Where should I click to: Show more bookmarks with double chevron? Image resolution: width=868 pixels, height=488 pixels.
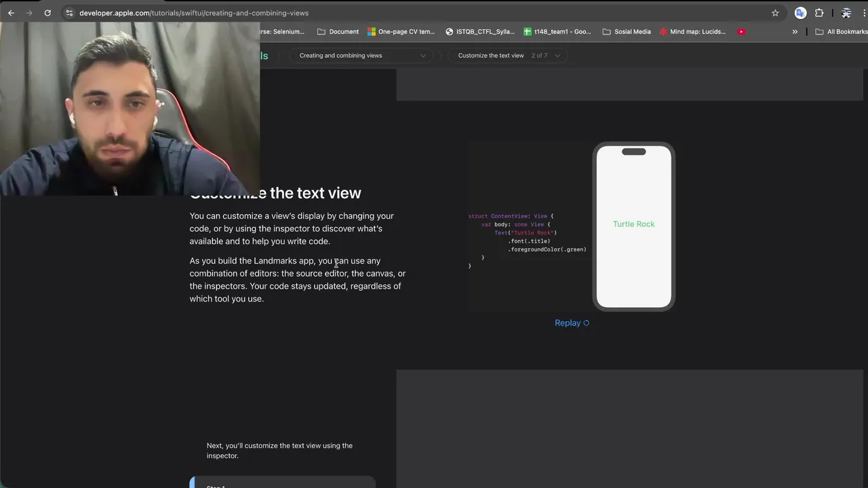pos(795,31)
